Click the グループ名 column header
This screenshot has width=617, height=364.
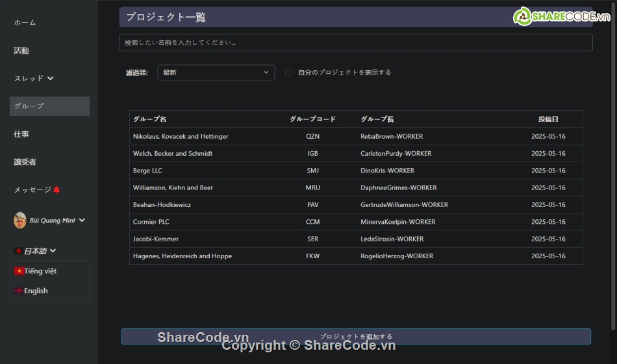pos(149,119)
